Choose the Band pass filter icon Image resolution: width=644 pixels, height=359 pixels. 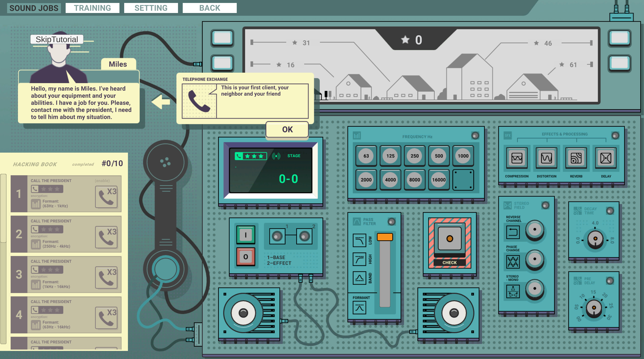[x=360, y=278]
